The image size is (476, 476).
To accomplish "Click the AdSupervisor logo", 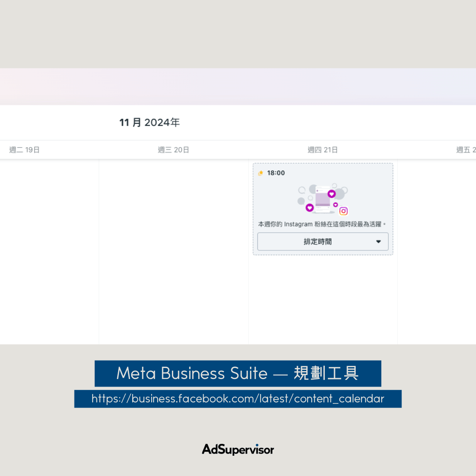I will (x=238, y=449).
